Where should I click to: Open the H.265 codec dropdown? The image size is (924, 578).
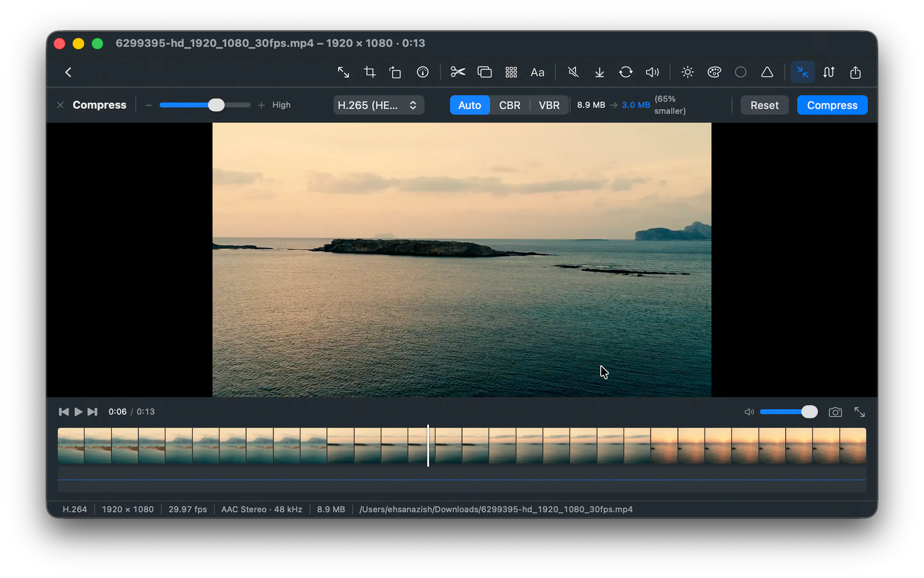tap(378, 105)
